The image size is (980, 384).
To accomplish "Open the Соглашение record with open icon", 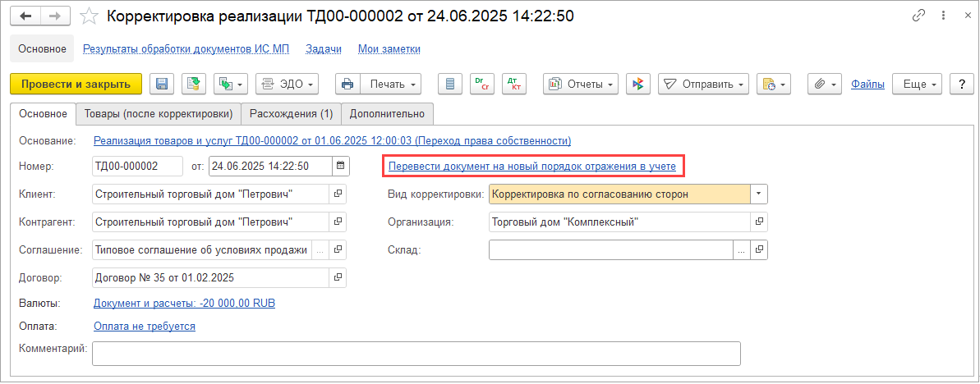I will tap(338, 249).
